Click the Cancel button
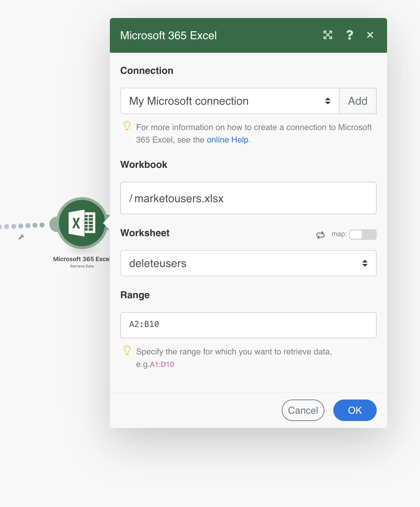420x507 pixels. click(303, 410)
